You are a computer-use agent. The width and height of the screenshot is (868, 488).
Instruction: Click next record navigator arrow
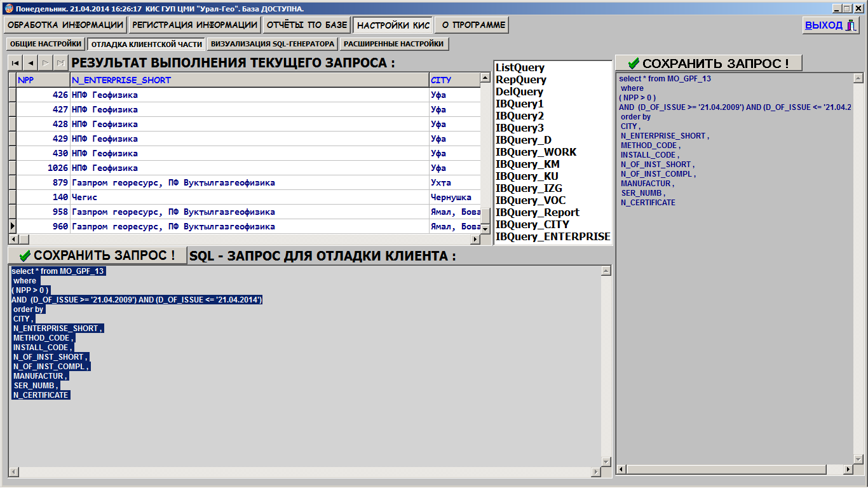pyautogui.click(x=45, y=63)
